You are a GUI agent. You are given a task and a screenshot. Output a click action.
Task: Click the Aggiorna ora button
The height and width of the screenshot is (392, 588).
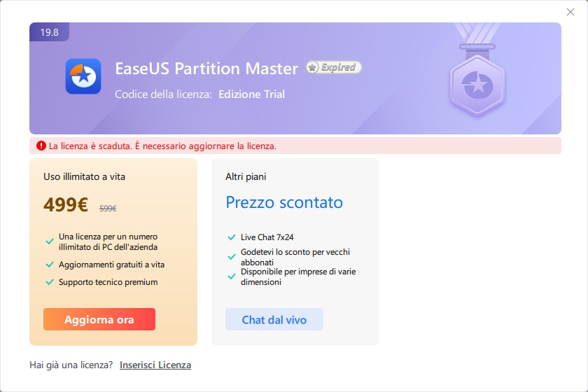coord(99,319)
